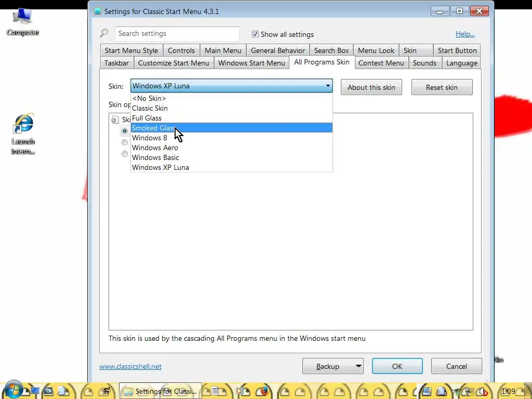Go to the Main Menu tab
Image resolution: width=532 pixels, height=399 pixels.
223,50
